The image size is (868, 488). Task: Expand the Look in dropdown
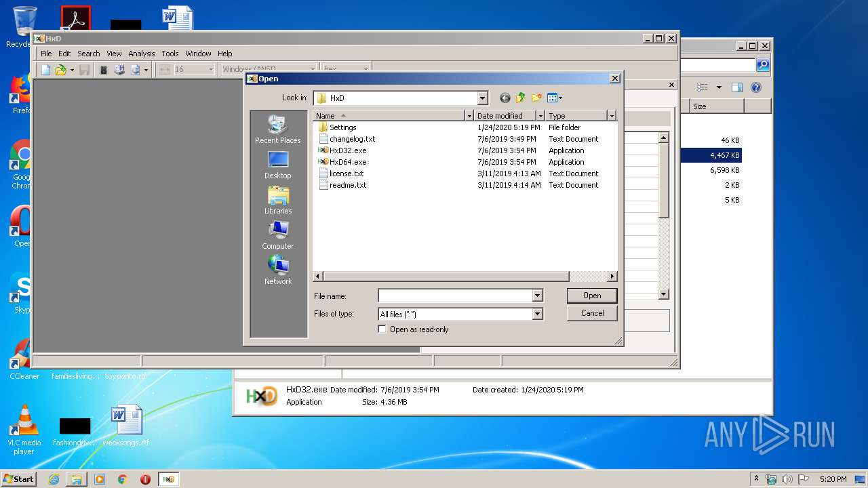point(482,98)
